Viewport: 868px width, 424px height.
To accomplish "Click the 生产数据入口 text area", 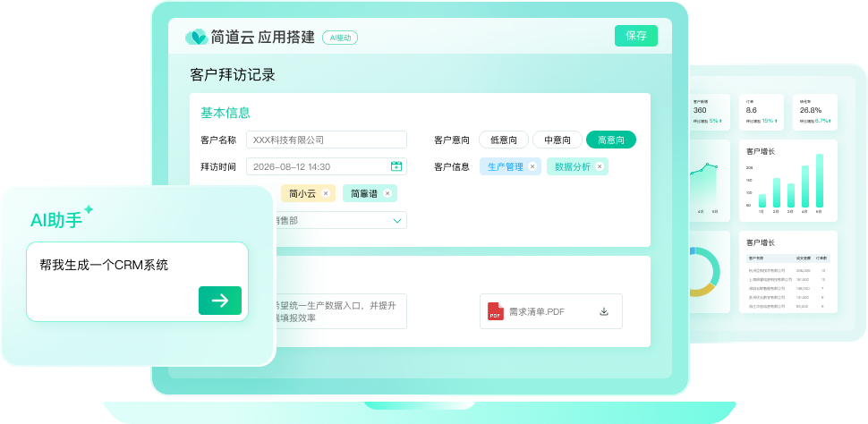I will (341, 311).
